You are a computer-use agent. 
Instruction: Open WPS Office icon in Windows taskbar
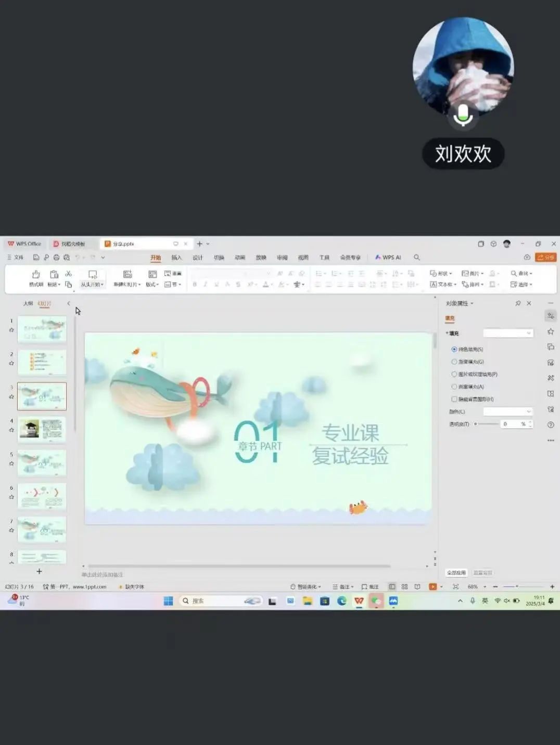tap(359, 601)
